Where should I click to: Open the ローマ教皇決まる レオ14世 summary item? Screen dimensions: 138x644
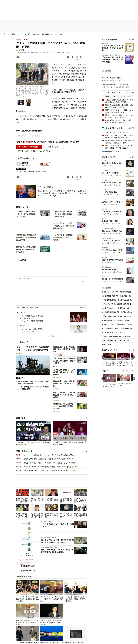click(x=33, y=316)
